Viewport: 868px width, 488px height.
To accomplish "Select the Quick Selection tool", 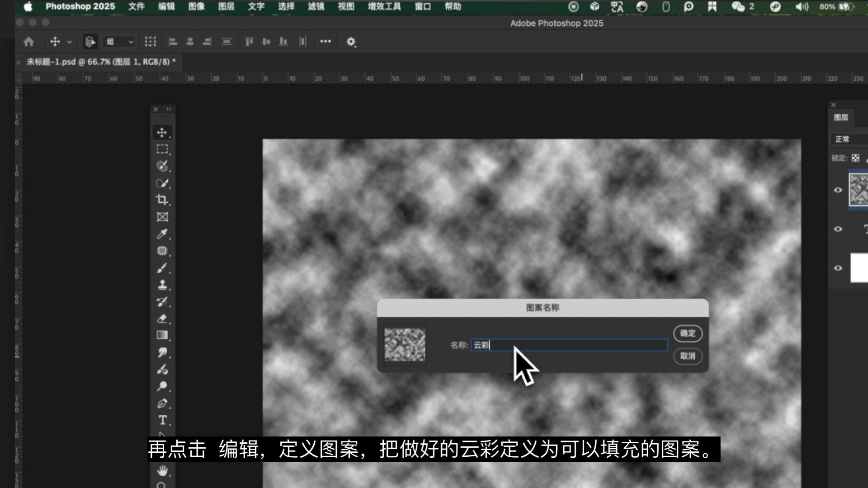I will [x=162, y=183].
